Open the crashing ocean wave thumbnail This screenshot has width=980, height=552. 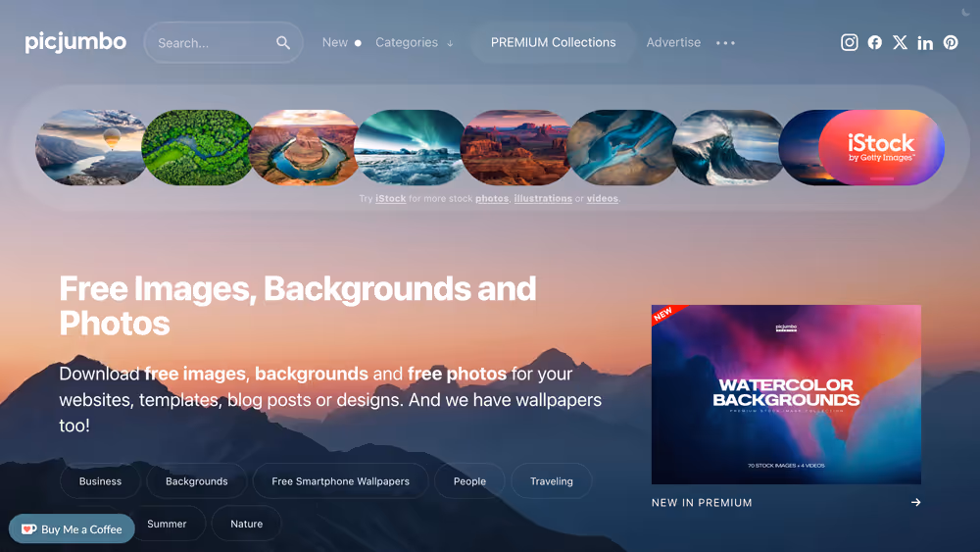pos(728,147)
